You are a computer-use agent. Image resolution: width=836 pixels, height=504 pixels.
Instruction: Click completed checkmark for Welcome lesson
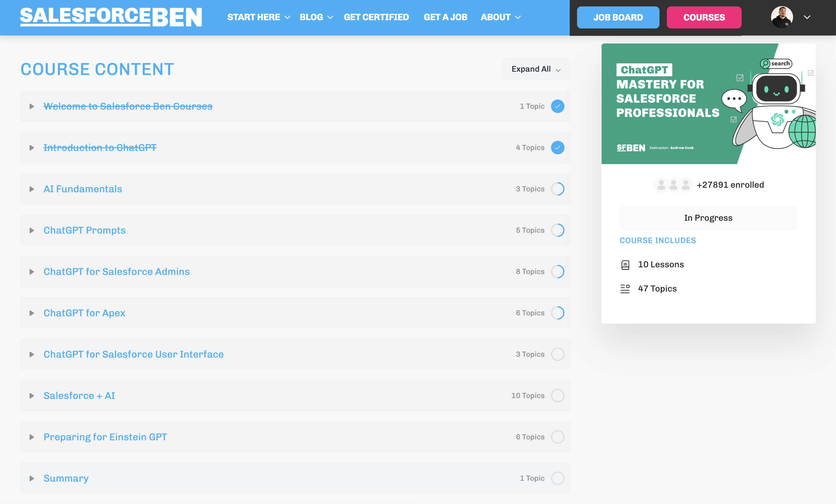point(557,107)
